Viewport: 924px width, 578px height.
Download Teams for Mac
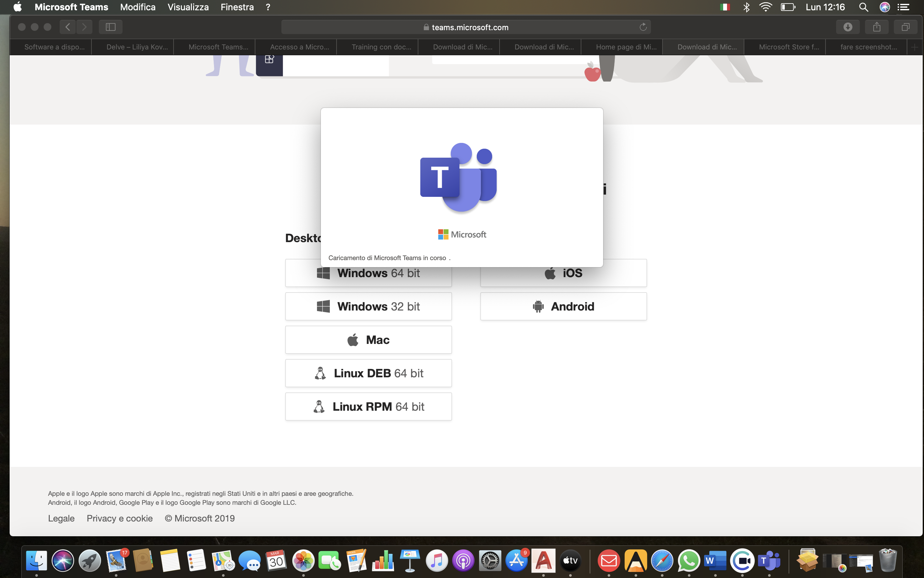pyautogui.click(x=368, y=340)
